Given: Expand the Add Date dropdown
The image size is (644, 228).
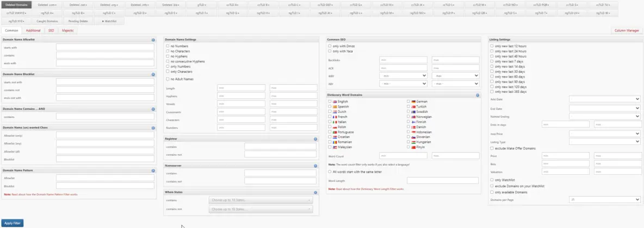Looking at the screenshot, I should tap(605, 99).
